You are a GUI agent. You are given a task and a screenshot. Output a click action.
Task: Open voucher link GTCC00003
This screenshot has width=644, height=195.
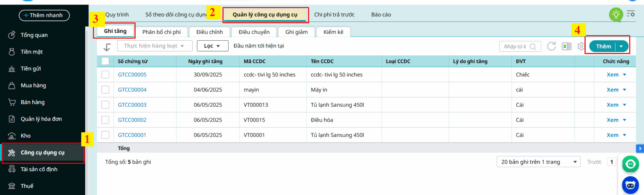coord(132,105)
